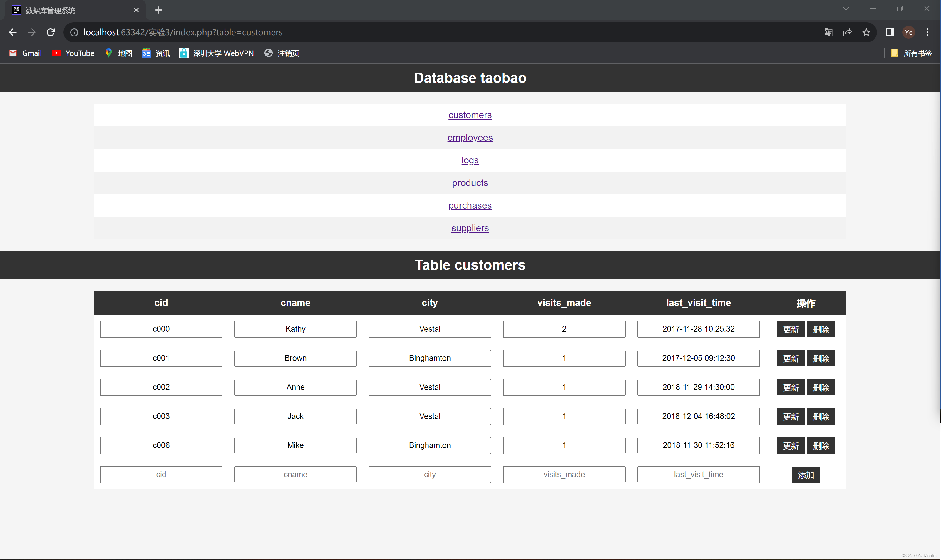Viewport: 941px width, 560px height.
Task: Open the employees table
Action: click(x=470, y=137)
